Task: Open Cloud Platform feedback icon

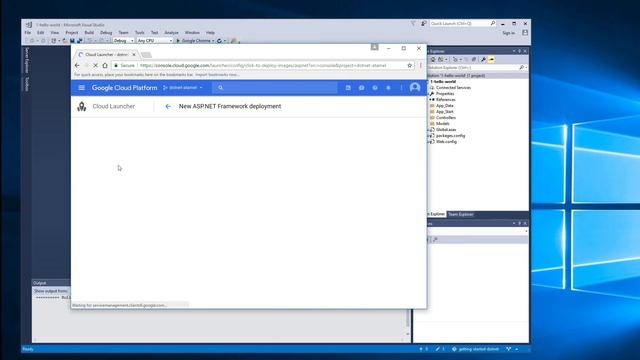Action: coord(361,88)
